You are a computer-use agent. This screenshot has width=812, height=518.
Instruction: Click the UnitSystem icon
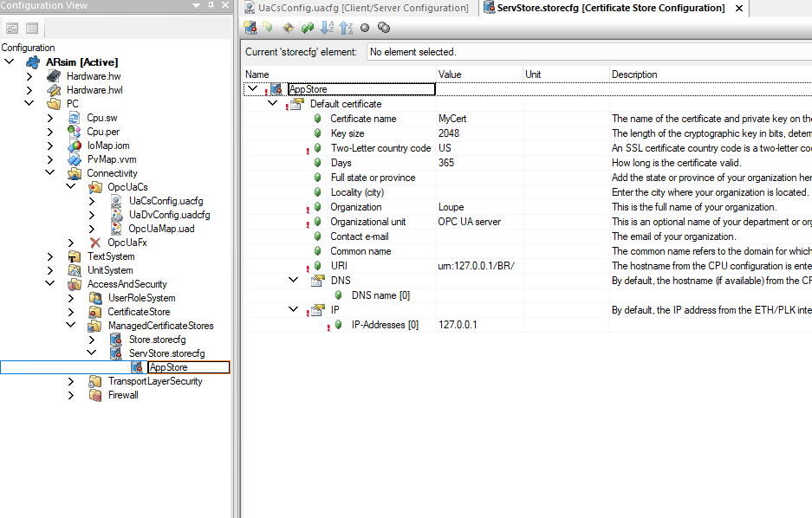[x=74, y=270]
